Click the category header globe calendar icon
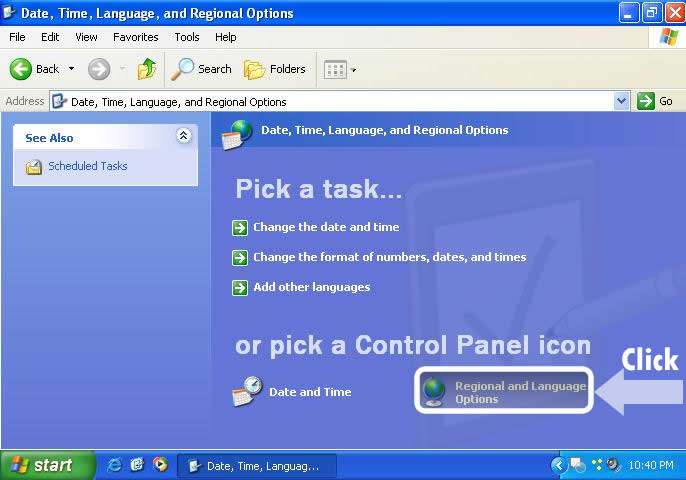Screen dimensions: 686x480 (x=237, y=135)
